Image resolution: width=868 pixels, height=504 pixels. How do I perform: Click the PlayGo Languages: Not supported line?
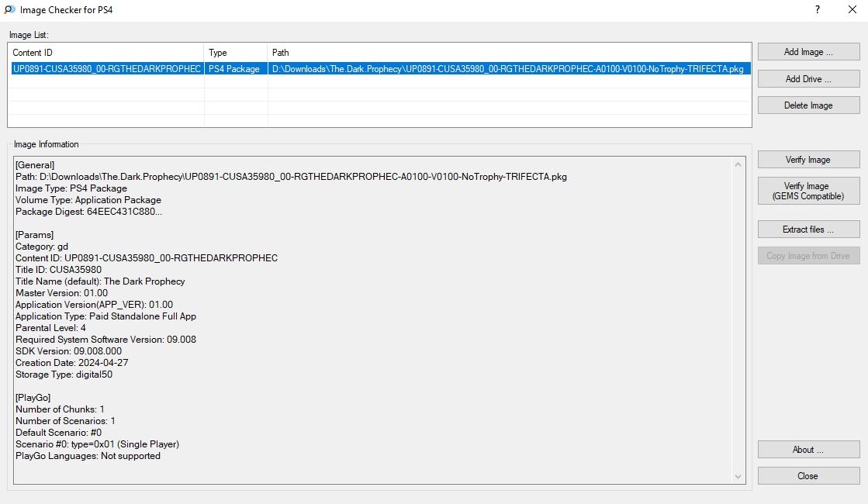pos(88,455)
